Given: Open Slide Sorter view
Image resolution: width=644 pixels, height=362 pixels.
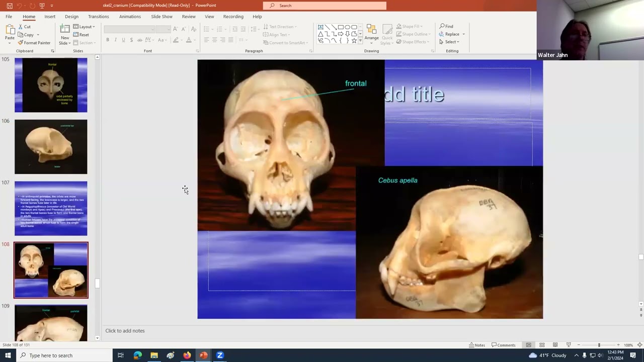Looking at the screenshot, I should 542,345.
